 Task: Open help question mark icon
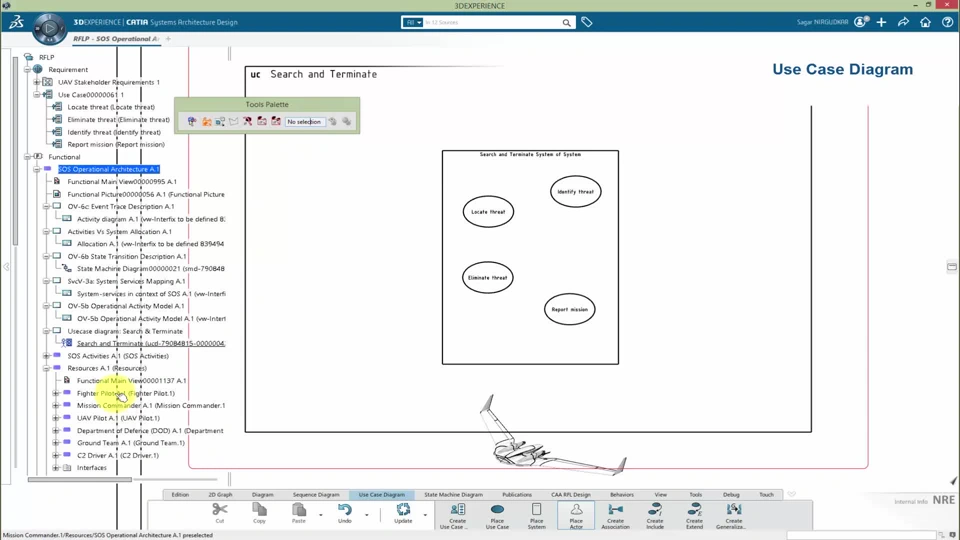[x=947, y=22]
